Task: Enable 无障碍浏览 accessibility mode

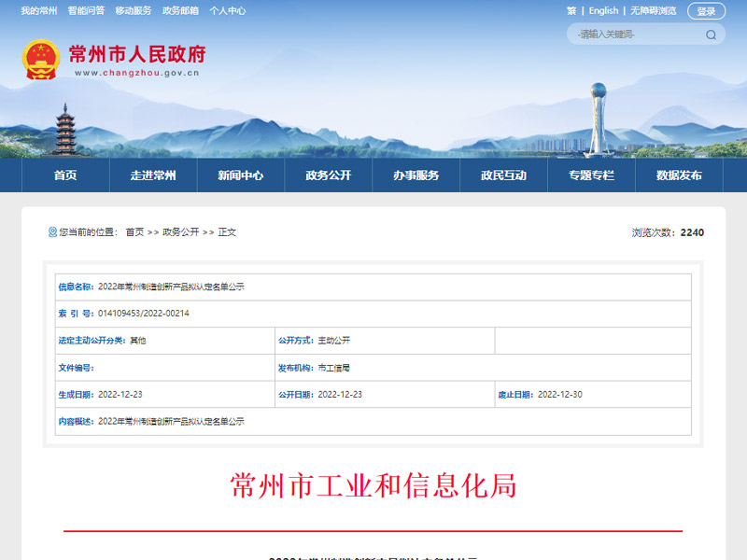Action: [654, 11]
